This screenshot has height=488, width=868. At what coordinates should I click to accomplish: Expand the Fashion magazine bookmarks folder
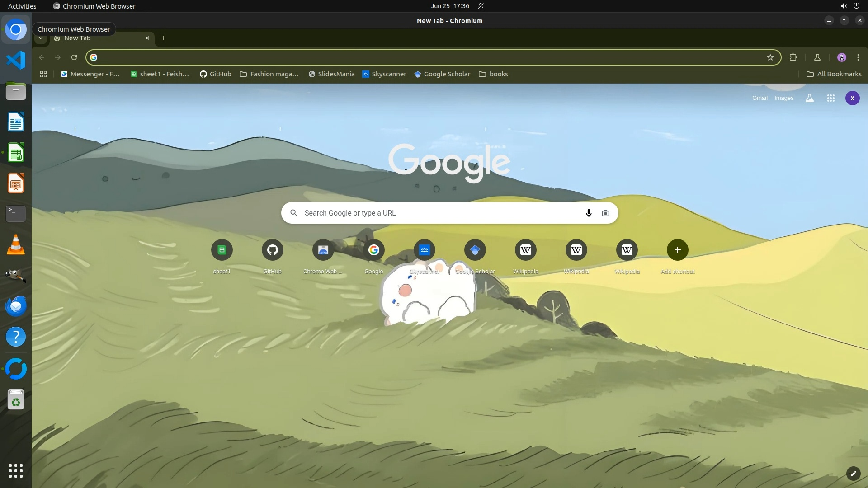(x=269, y=74)
